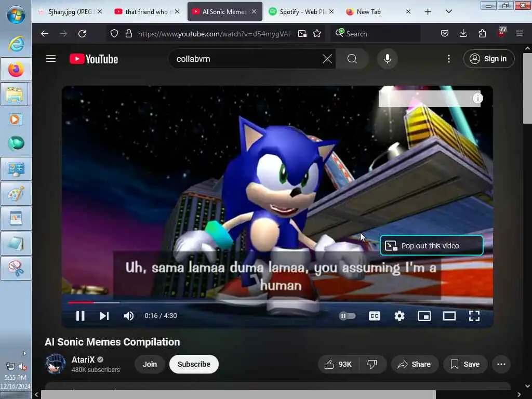Close the 5jhary.jpg tab

point(100,11)
